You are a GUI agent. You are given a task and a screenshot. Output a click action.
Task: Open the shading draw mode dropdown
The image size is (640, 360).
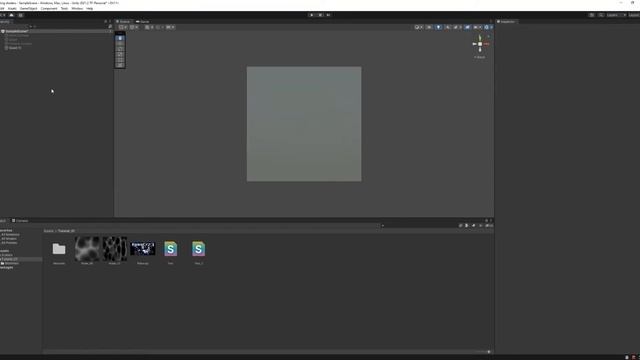pos(419,27)
